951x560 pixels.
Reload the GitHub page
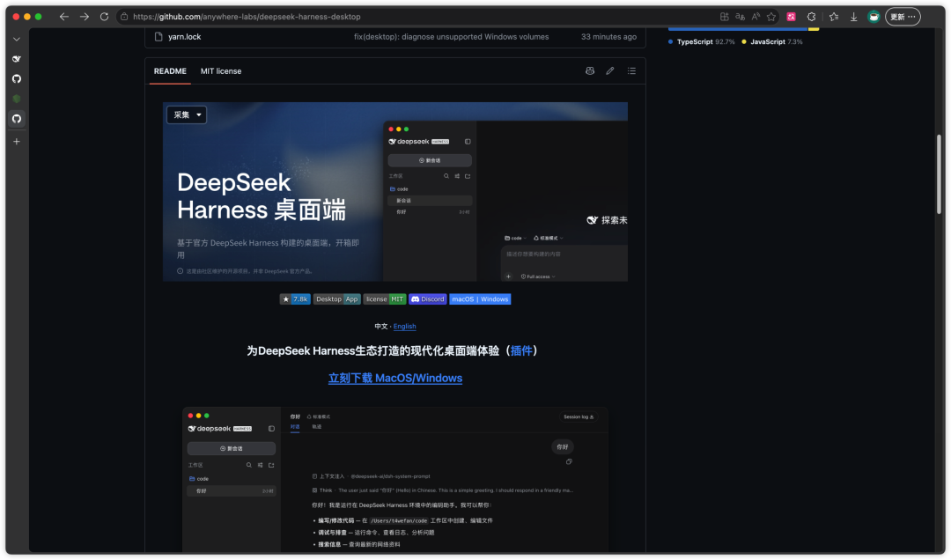tap(104, 17)
